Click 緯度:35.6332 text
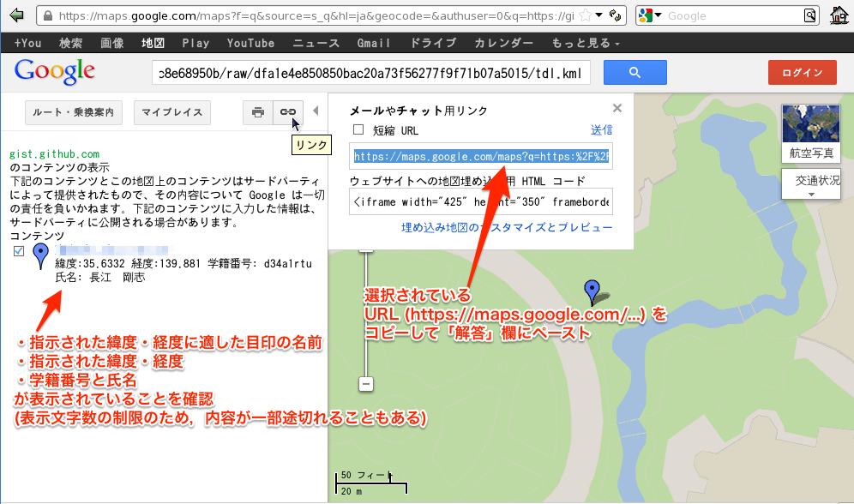The width and height of the screenshot is (854, 504). tap(90, 264)
